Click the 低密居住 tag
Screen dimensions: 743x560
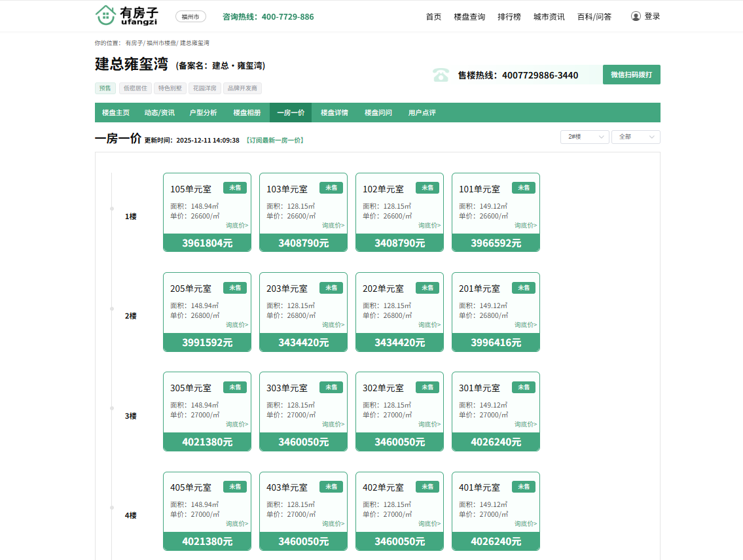coord(136,88)
